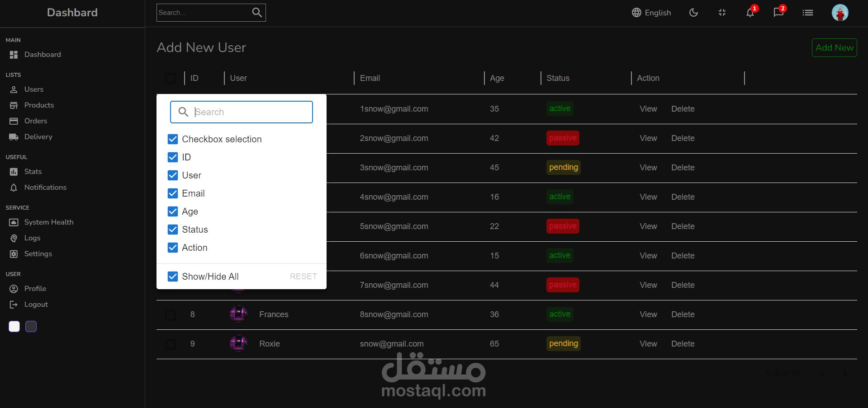Screen dimensions: 868x408
Task: Click the top search magnifier icon
Action: coord(257,13)
